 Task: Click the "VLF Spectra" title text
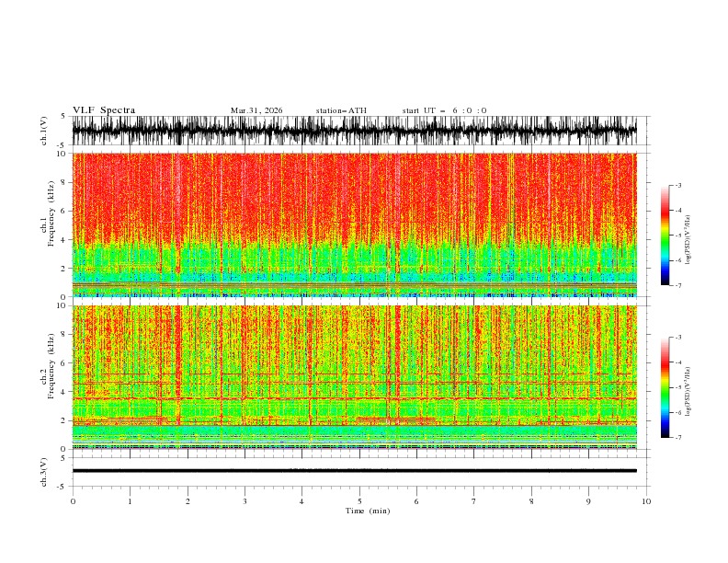coord(104,110)
